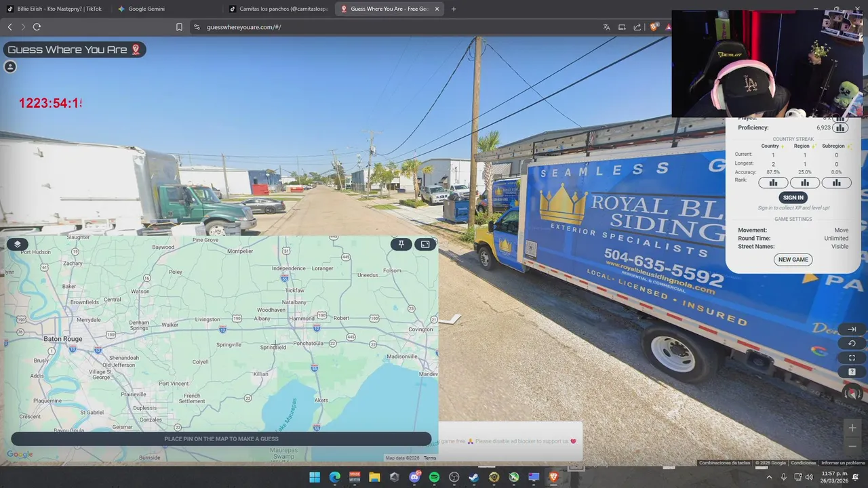Open the map layers selector icon
Screen dimensions: 868x488
coord(18,244)
